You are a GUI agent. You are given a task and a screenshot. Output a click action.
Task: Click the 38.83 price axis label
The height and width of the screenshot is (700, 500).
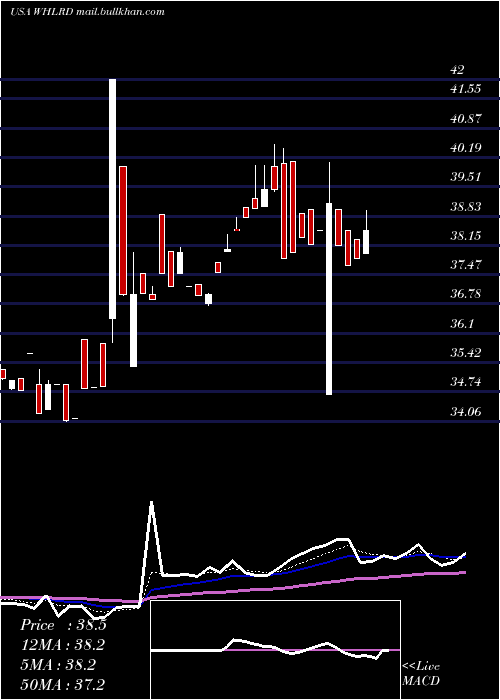466,207
